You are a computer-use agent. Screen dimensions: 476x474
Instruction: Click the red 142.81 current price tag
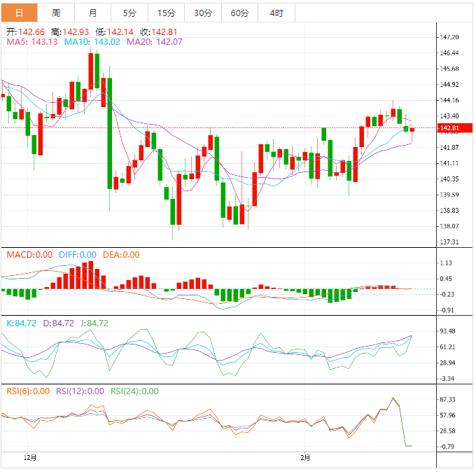[447, 128]
